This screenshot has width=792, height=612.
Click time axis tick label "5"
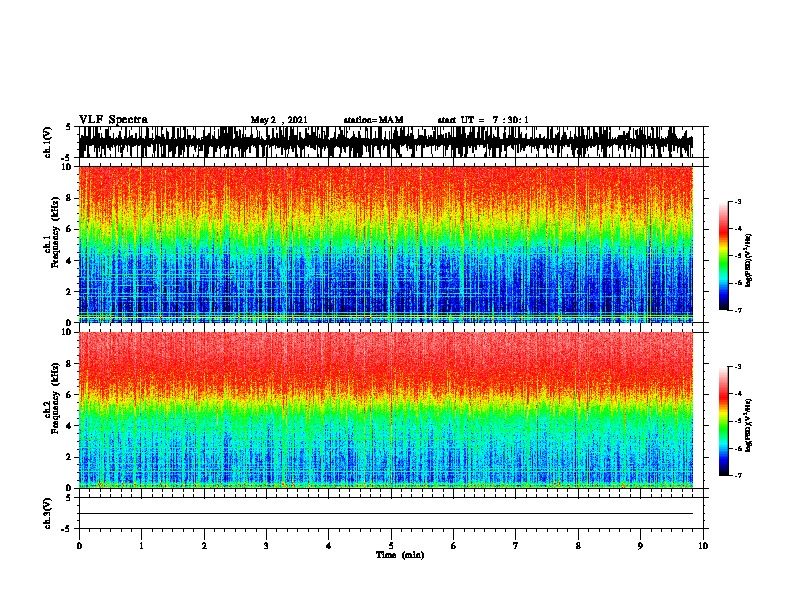pyautogui.click(x=391, y=545)
